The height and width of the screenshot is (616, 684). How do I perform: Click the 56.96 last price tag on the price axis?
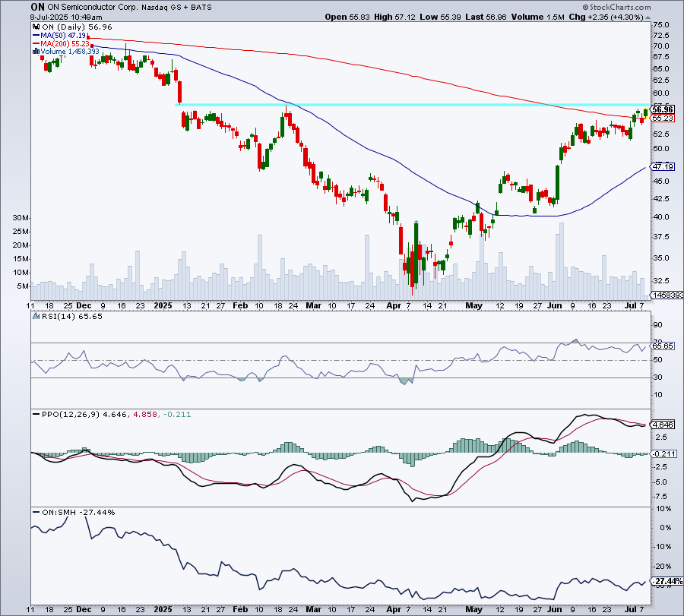point(663,109)
